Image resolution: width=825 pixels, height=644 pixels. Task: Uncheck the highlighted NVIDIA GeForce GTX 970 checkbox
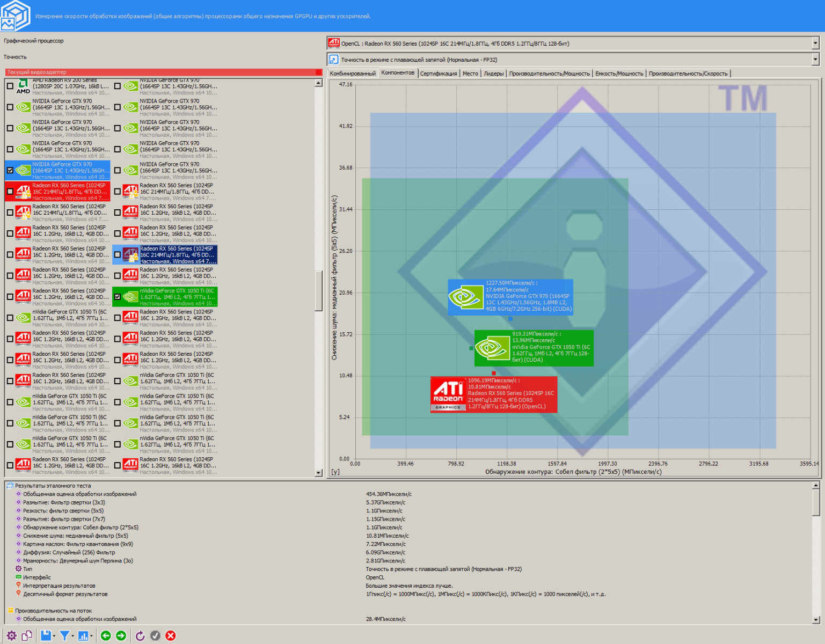point(10,171)
